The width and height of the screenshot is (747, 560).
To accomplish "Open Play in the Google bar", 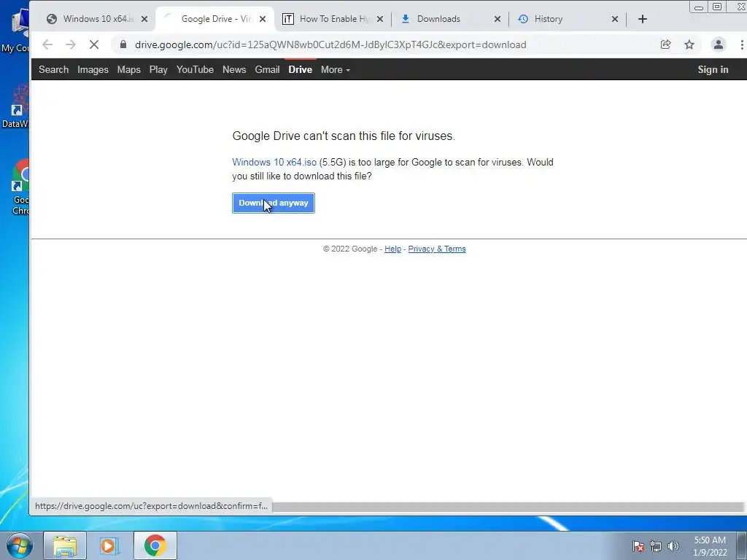I will click(158, 69).
